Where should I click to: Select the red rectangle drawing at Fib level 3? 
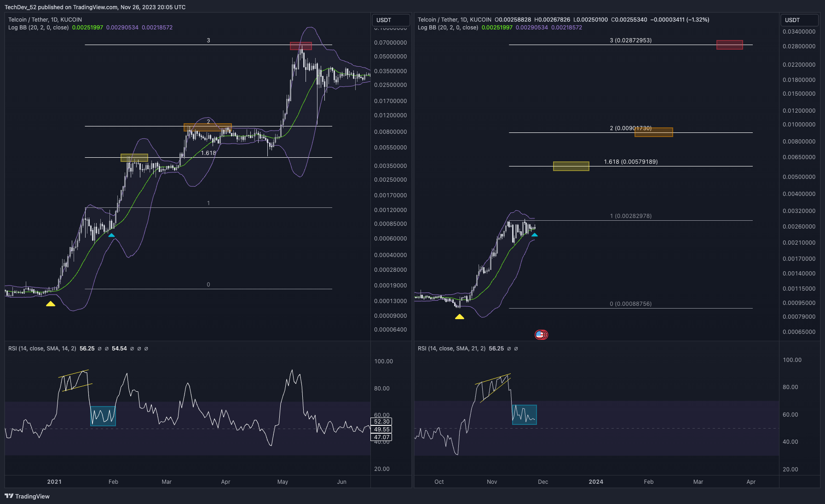point(301,46)
